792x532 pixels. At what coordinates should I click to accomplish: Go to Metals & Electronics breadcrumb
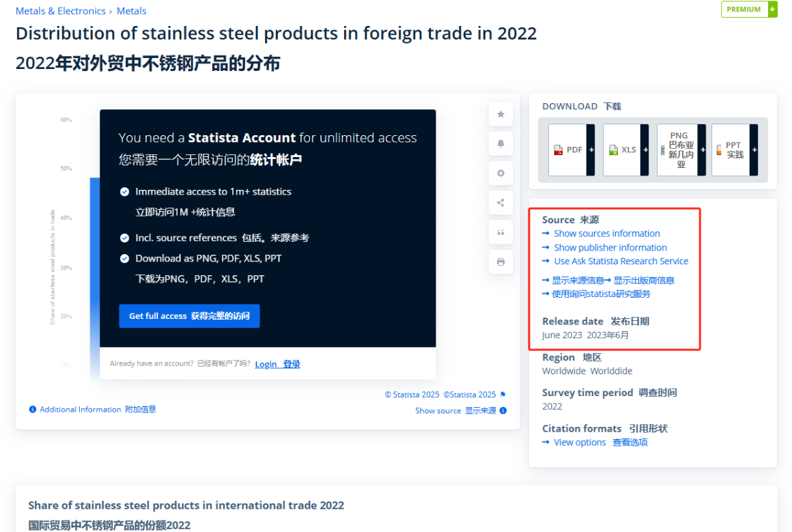click(61, 11)
